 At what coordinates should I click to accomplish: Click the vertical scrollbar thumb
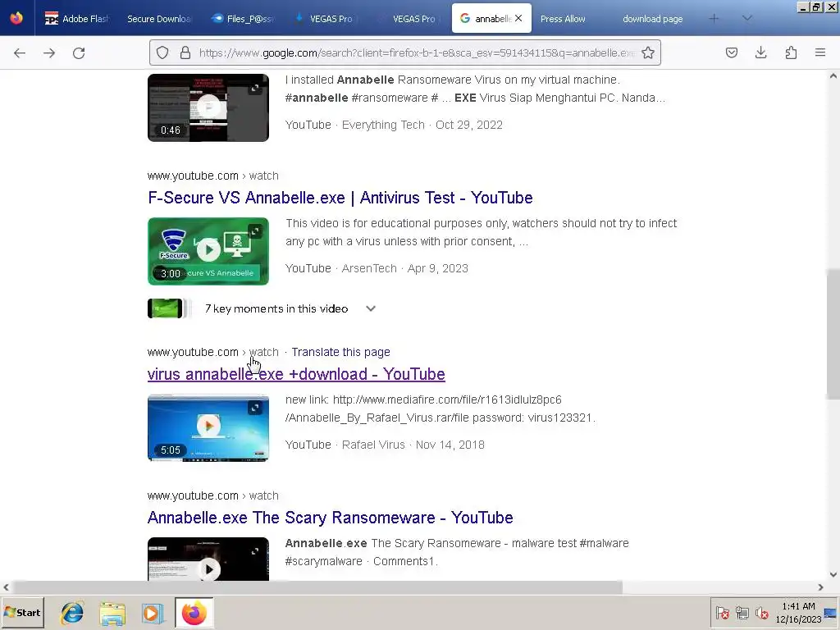pos(833,333)
